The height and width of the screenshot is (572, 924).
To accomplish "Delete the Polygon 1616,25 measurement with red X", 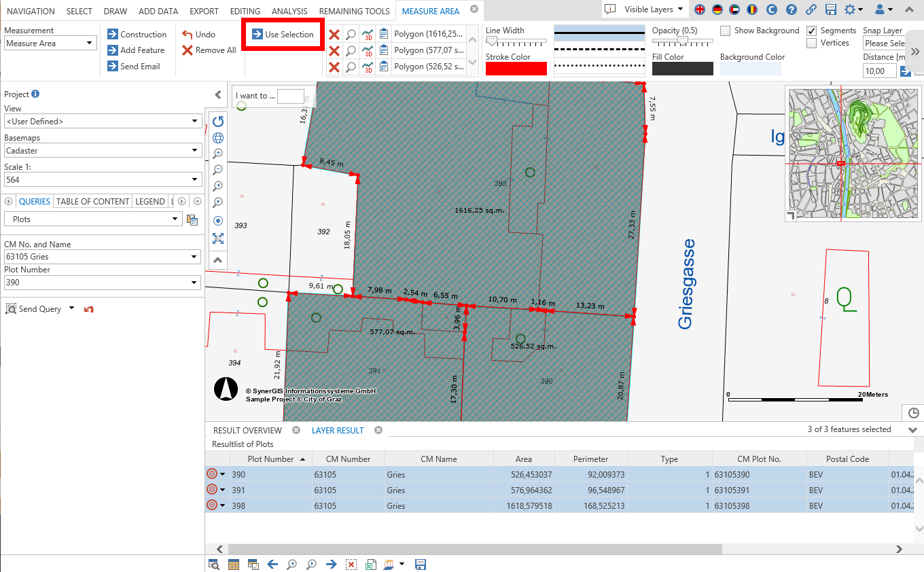I will [334, 34].
